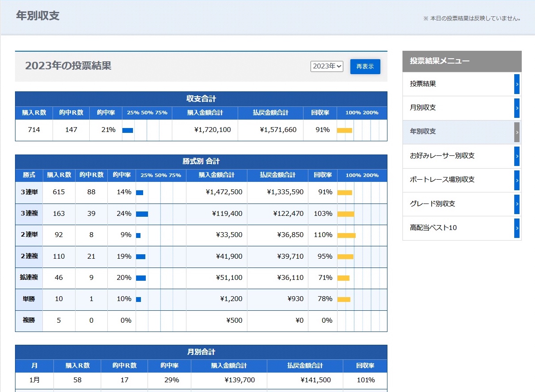535x392 pixels.
Task: Click the 1月 row in 月別合計 table
Action: coord(34,380)
